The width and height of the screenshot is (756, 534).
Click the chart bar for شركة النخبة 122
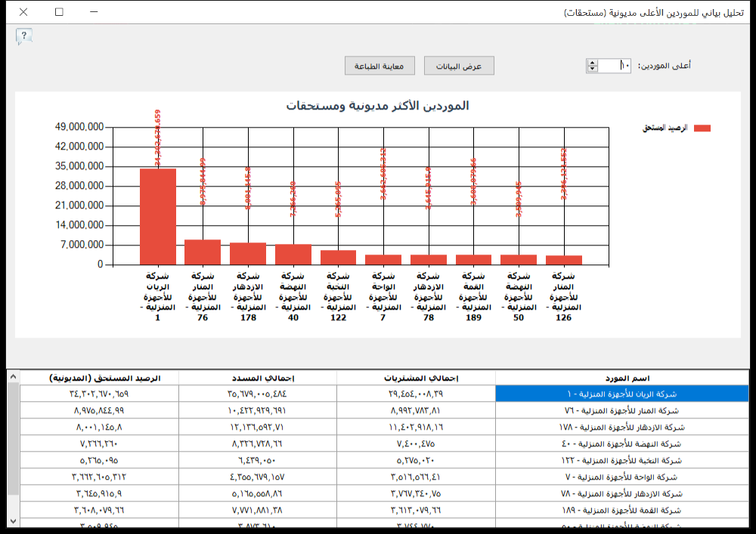coord(338,258)
